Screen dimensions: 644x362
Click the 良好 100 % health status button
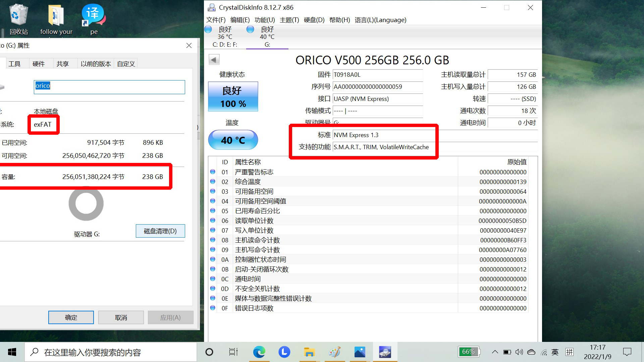(233, 97)
